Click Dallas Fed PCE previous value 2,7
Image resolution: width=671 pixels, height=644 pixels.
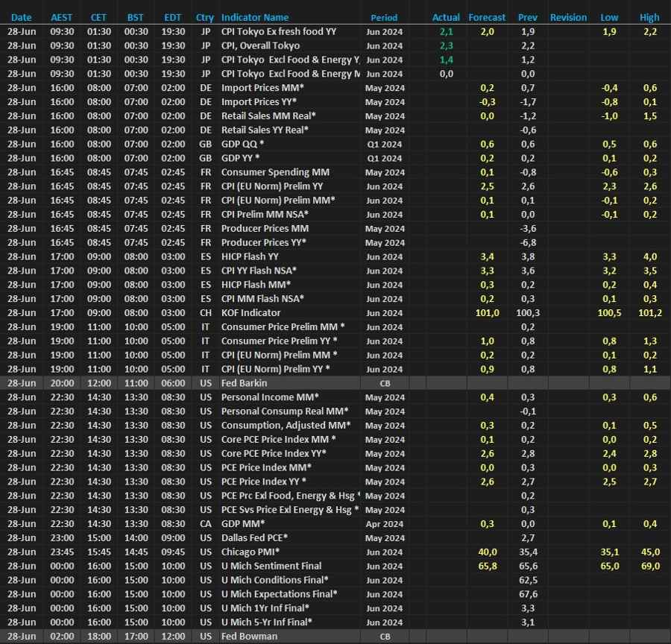coord(528,538)
